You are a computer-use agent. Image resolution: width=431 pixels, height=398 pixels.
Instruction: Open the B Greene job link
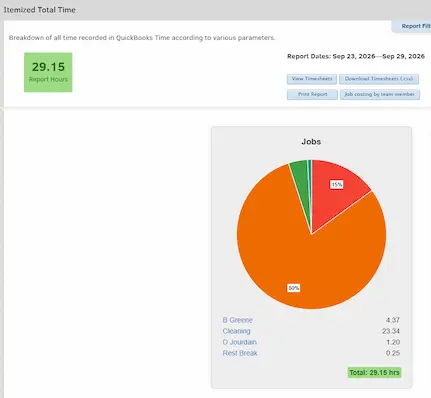pyautogui.click(x=238, y=320)
